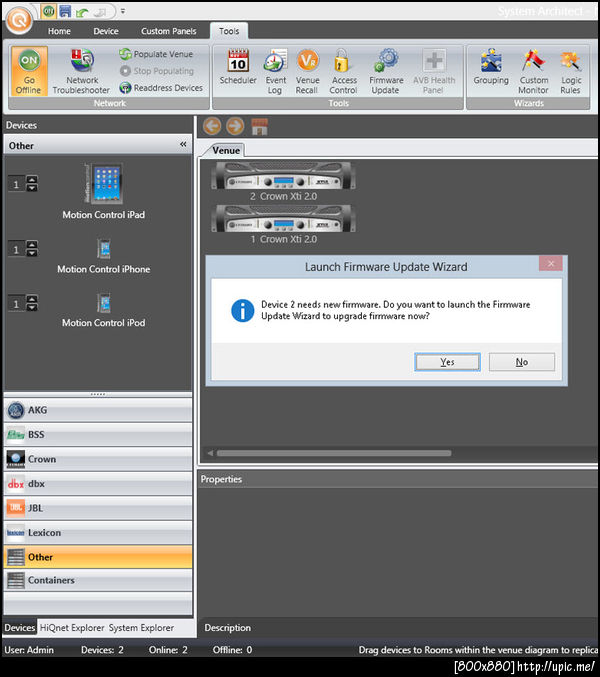This screenshot has width=600, height=677.
Task: Launch Firmware Update tool from ribbon
Action: pyautogui.click(x=386, y=71)
